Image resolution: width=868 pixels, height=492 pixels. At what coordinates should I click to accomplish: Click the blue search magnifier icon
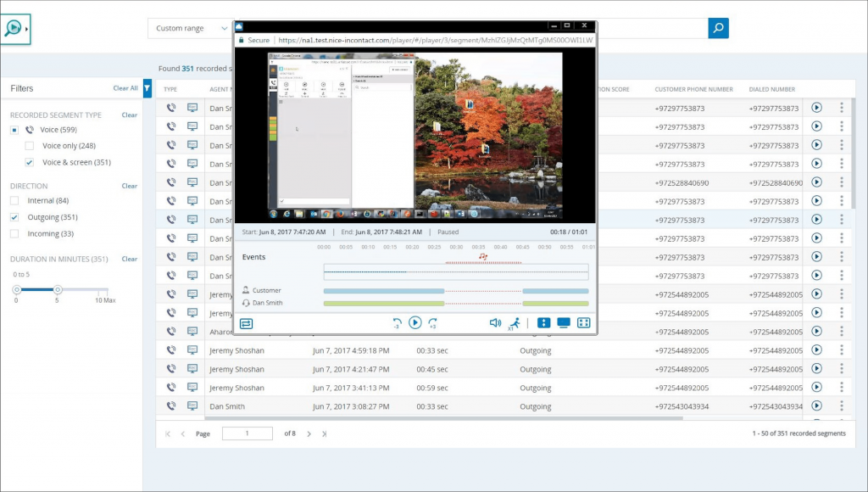(718, 28)
